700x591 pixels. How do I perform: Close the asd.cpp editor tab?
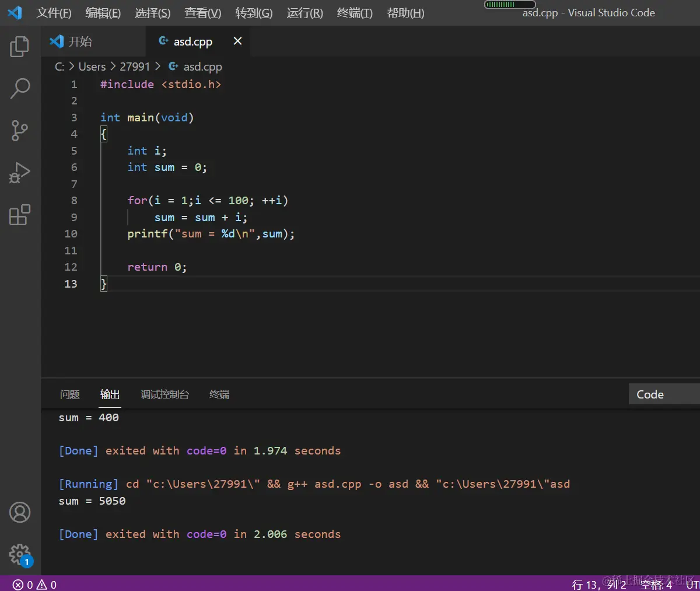pos(237,41)
